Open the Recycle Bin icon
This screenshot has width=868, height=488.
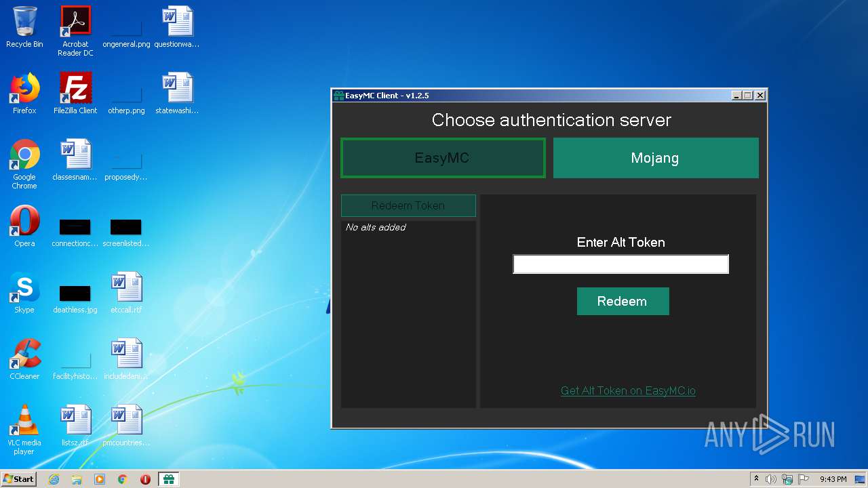(x=24, y=28)
